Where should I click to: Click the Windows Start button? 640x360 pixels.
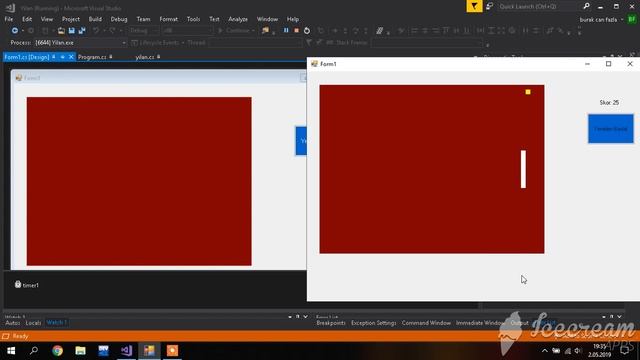11,351
